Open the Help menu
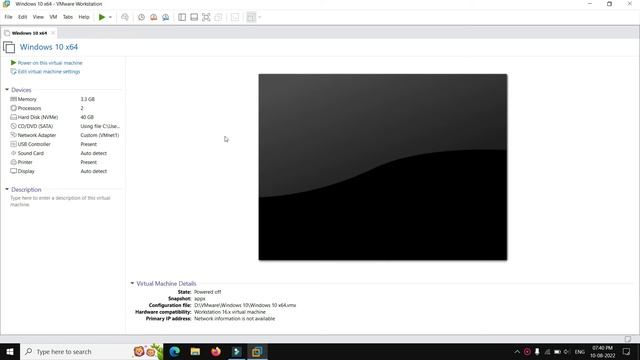 84,17
